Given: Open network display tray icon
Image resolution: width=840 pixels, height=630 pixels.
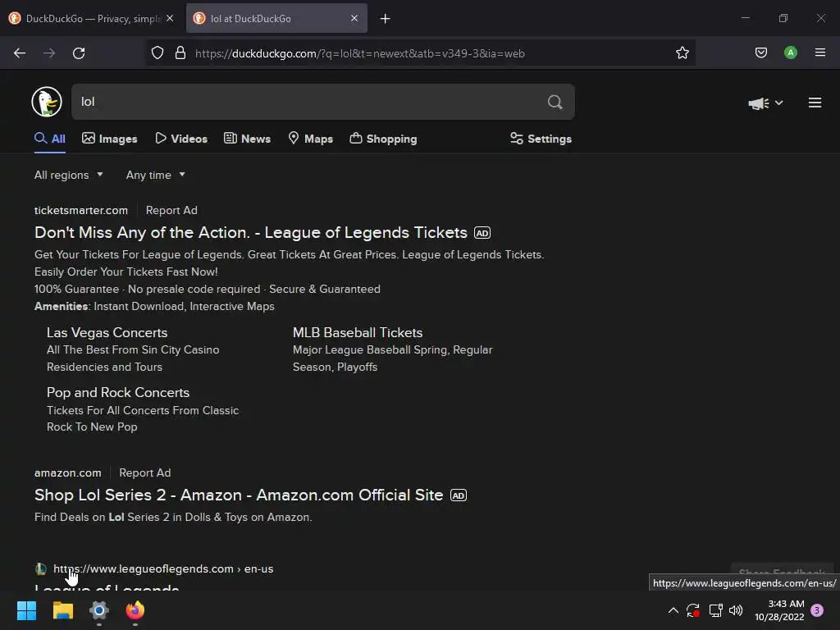Looking at the screenshot, I should click(715, 610).
